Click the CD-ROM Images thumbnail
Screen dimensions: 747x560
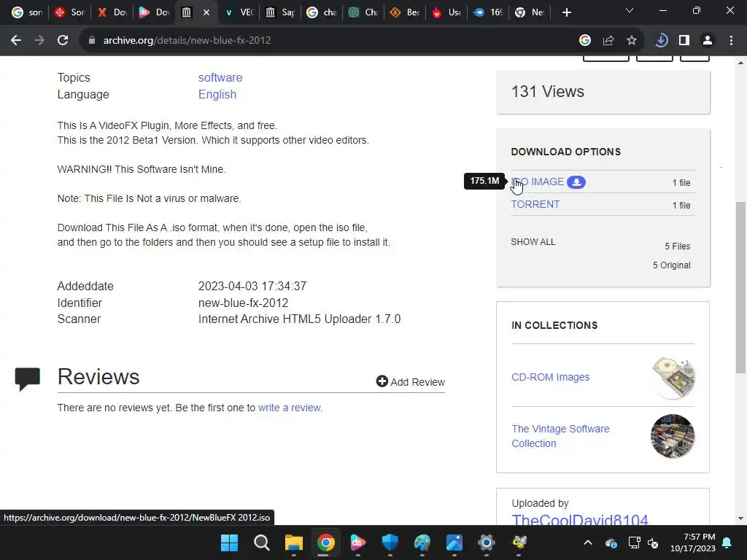pos(673,378)
